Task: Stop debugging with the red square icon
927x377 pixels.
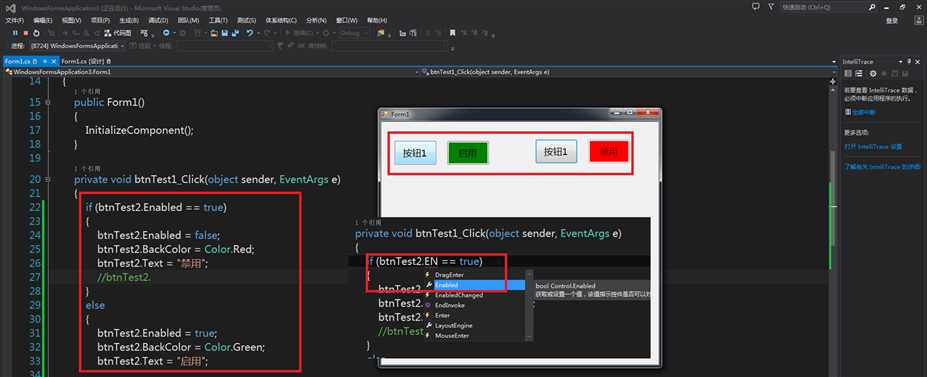Action: (x=25, y=33)
